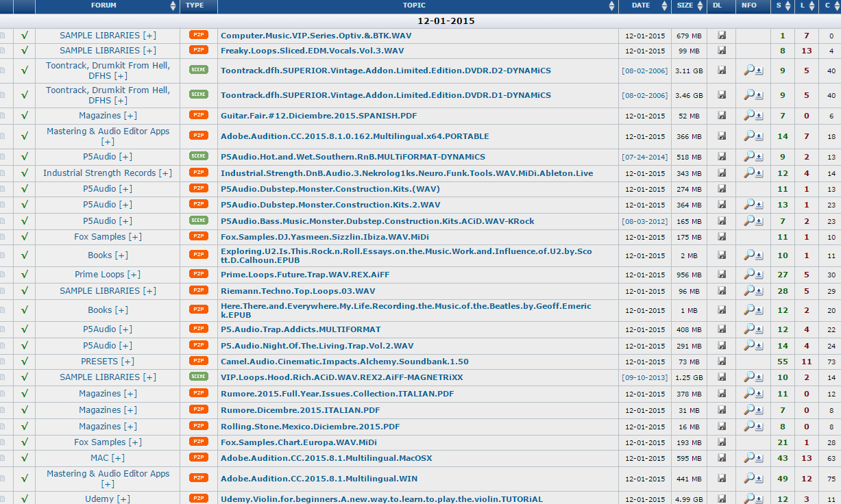The width and height of the screenshot is (841, 504).
Task: Expand [+] next to Udemy forum
Action: click(x=123, y=499)
